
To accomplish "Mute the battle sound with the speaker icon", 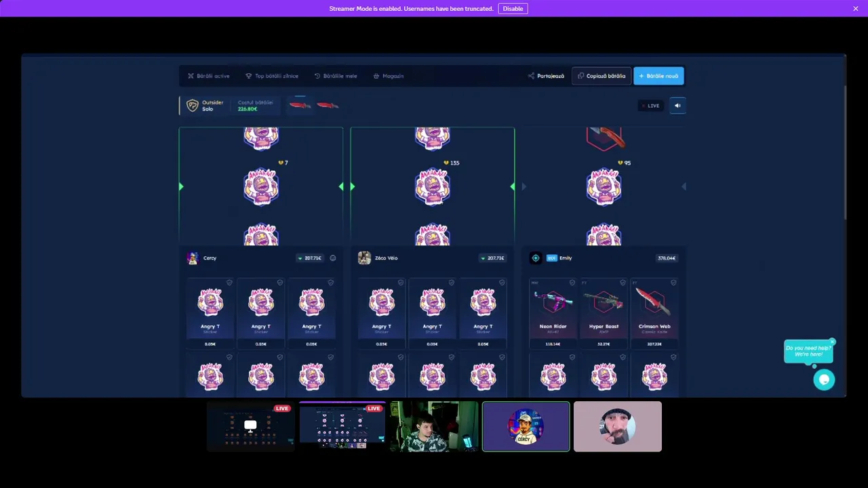I will [677, 106].
